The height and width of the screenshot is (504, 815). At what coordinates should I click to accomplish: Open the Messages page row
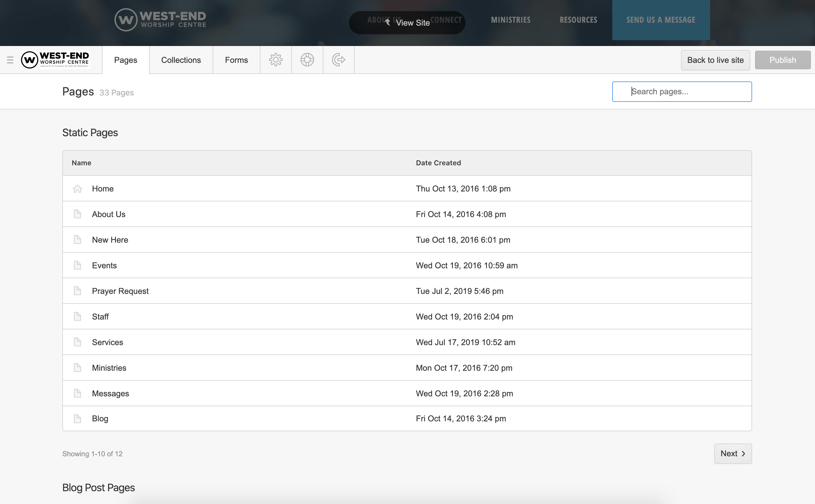(407, 393)
